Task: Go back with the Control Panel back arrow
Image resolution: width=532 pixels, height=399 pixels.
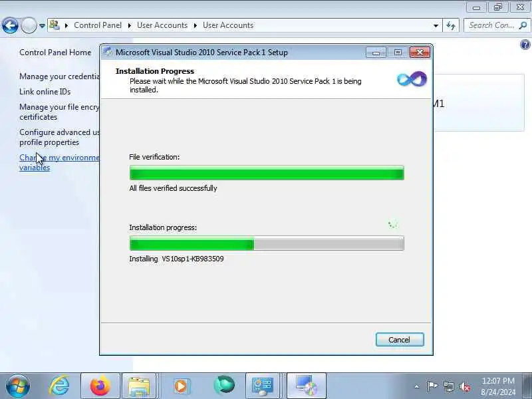Action: click(10, 25)
